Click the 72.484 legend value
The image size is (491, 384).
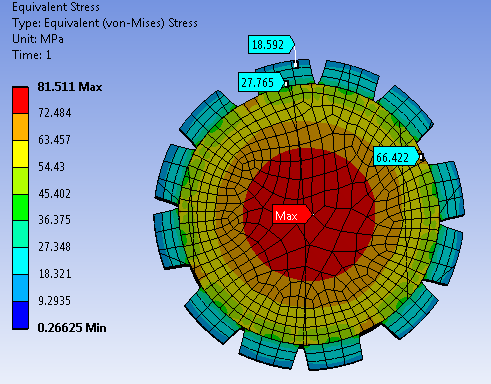(x=54, y=113)
